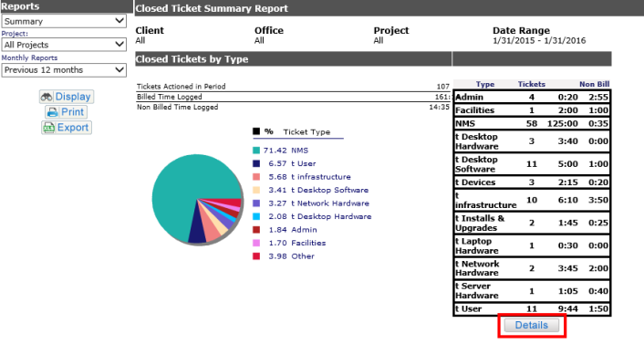
Task: Click the t Installs & Upgrades cell
Action: tap(480, 223)
